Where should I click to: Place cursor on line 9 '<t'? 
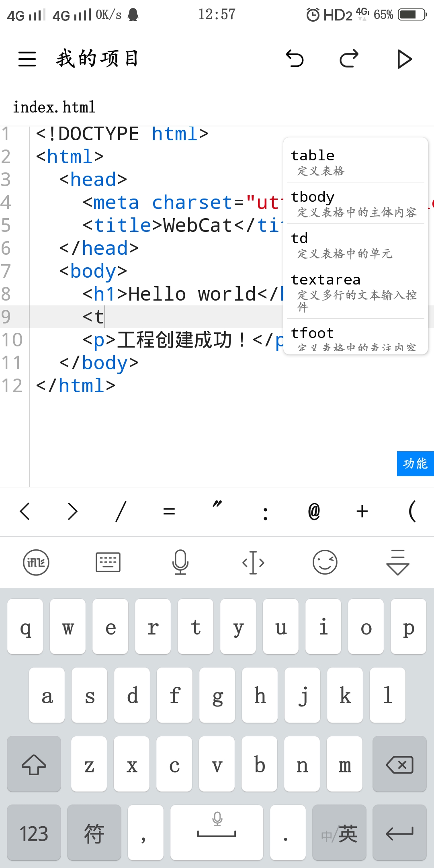coord(94,317)
